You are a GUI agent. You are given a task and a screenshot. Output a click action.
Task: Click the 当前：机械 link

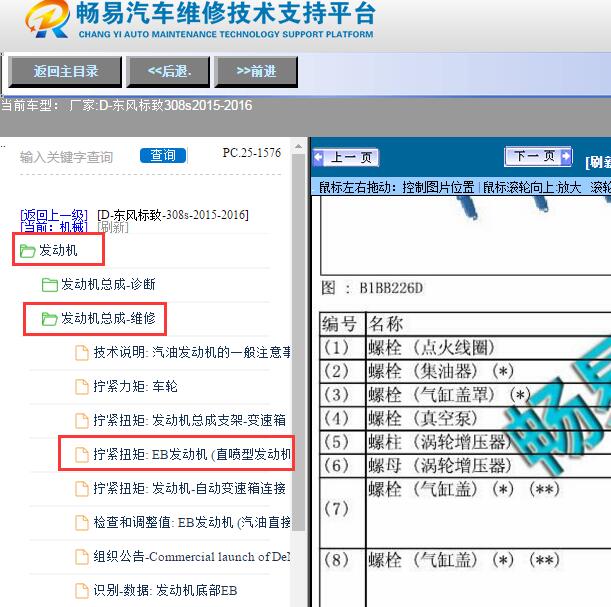(x=54, y=226)
